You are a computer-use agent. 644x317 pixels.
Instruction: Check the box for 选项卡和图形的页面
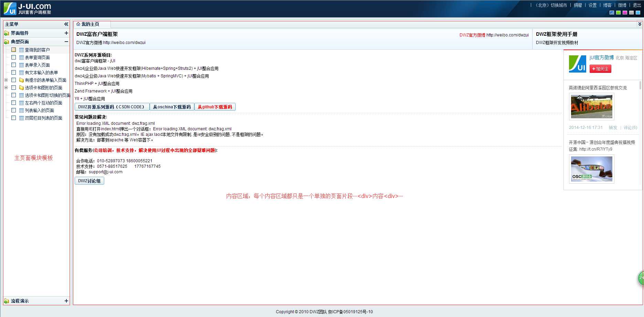(14, 88)
